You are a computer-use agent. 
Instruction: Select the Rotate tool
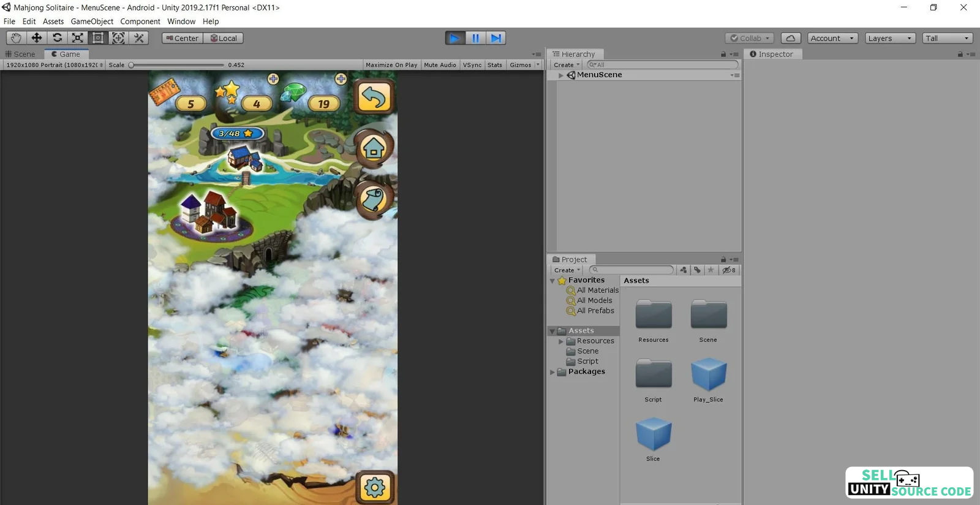pyautogui.click(x=57, y=38)
